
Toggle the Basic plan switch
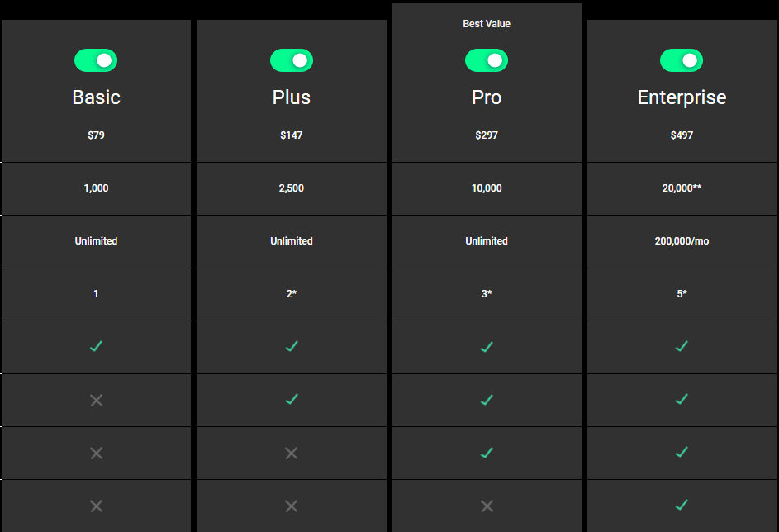click(96, 60)
